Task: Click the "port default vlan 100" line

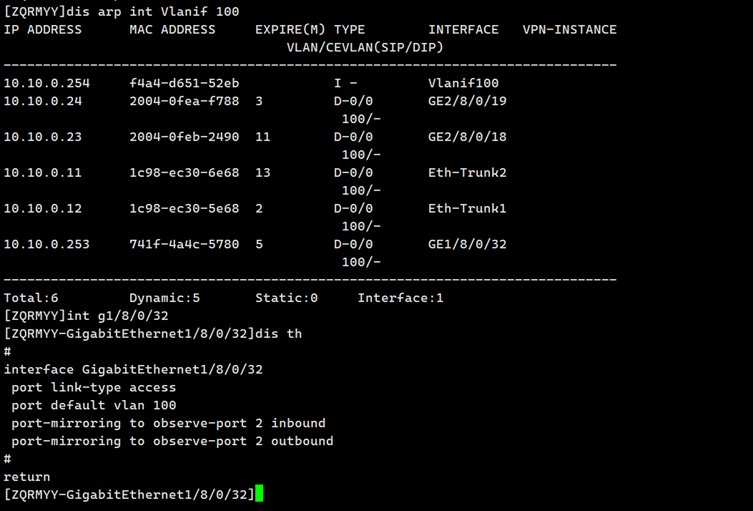Action: coord(93,405)
